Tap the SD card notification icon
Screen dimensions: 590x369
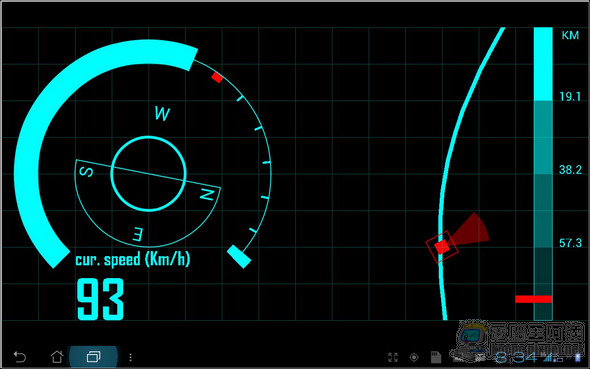click(436, 357)
